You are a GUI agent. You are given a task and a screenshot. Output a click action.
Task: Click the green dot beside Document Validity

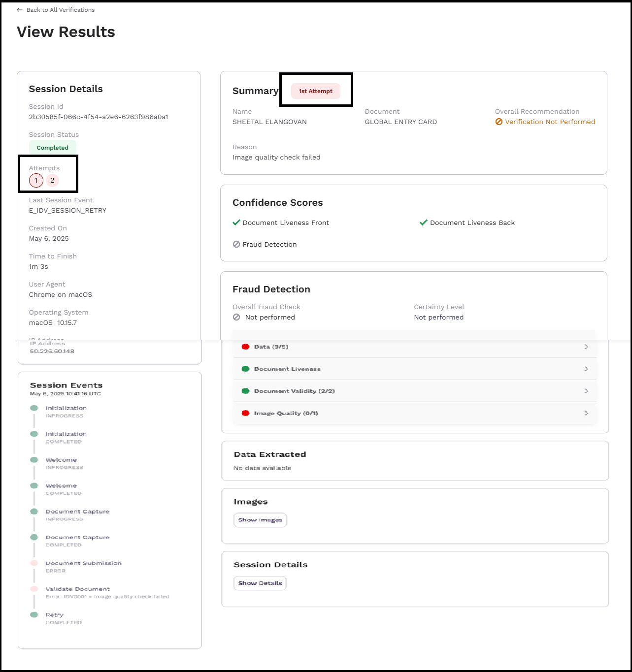tap(245, 391)
